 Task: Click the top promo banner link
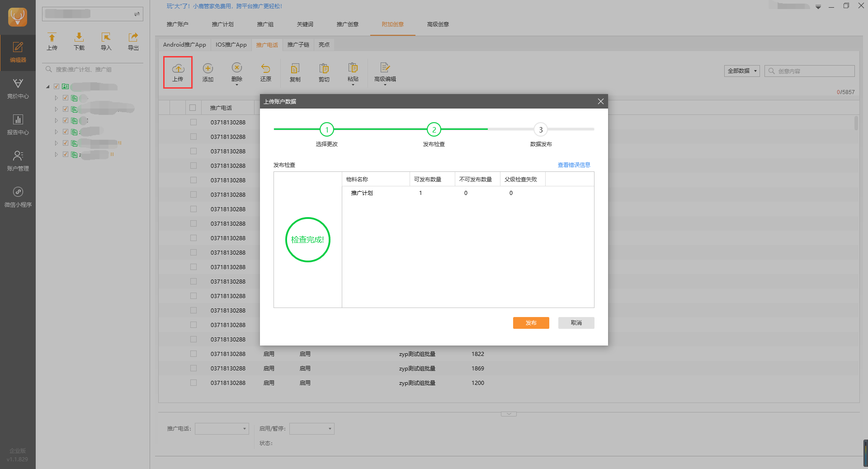point(224,6)
